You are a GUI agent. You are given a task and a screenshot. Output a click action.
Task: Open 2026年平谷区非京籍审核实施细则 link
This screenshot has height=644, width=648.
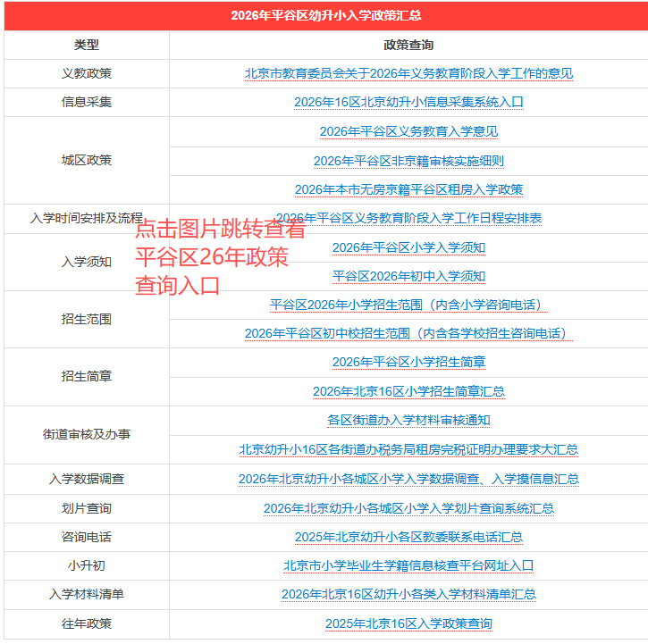pyautogui.click(x=408, y=162)
